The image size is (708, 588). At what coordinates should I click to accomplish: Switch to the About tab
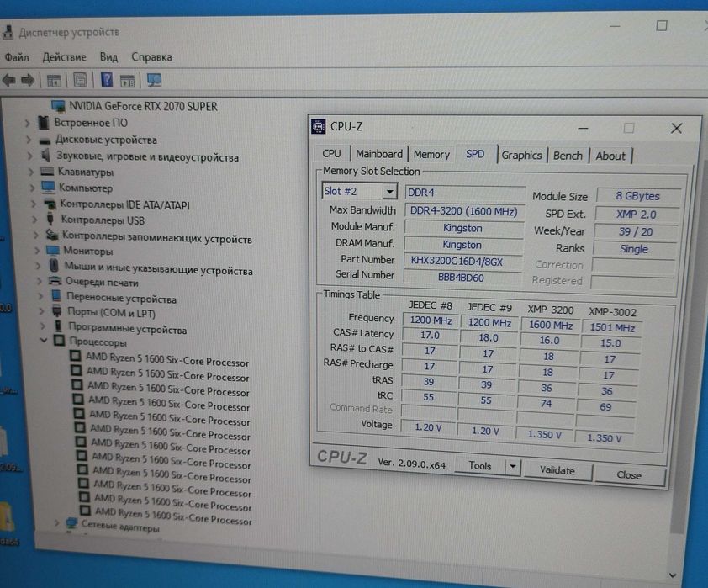(x=610, y=156)
